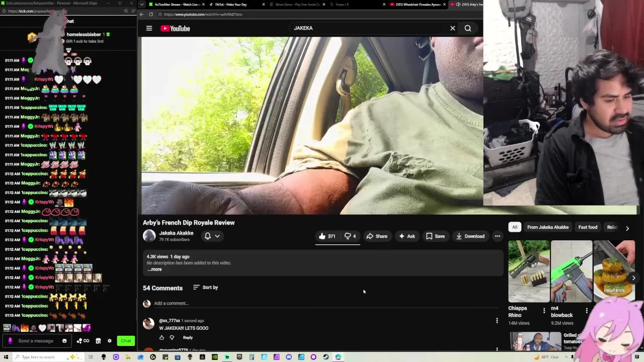The height and width of the screenshot is (362, 644).
Task: Reply to the xx_777xx comment
Action: 188,337
